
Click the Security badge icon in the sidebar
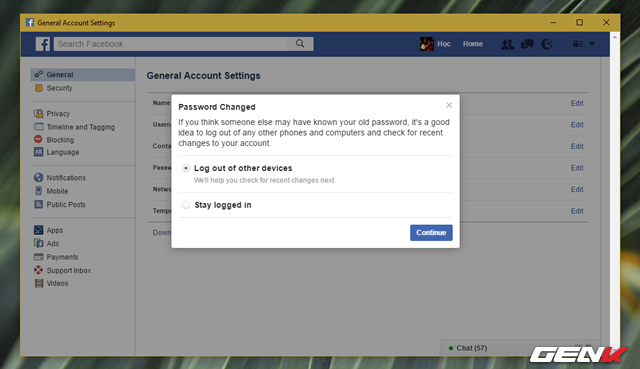pos(39,88)
